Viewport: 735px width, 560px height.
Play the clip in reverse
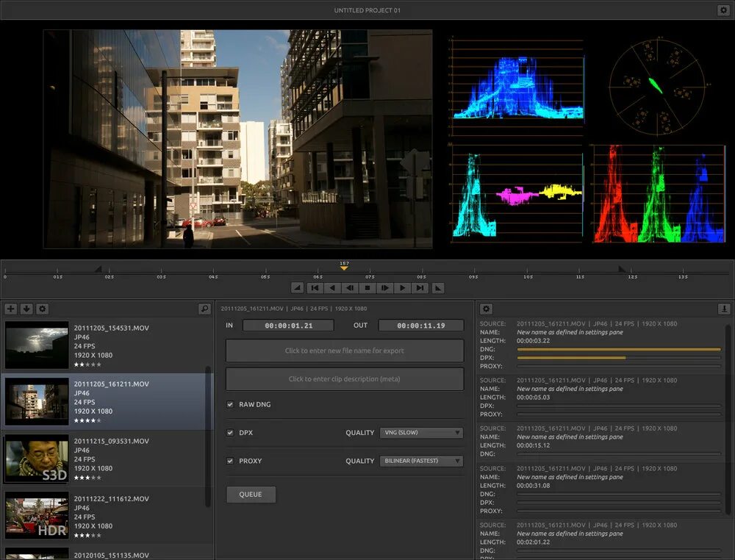click(332, 288)
